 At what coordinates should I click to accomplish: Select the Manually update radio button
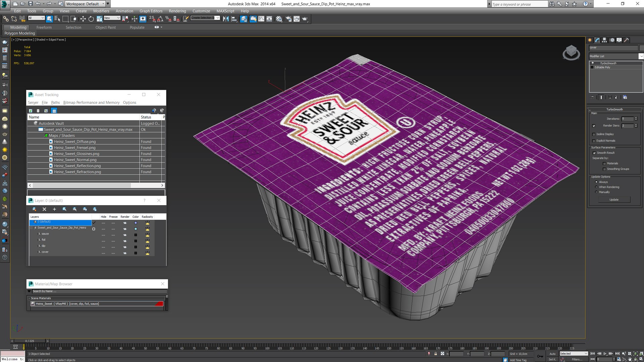tap(596, 192)
